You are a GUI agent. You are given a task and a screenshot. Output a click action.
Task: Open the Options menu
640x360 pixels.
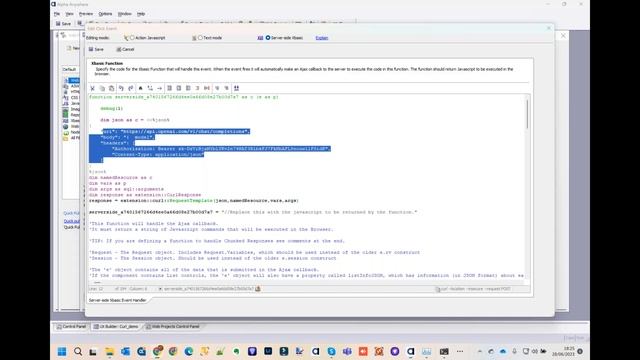(x=105, y=14)
